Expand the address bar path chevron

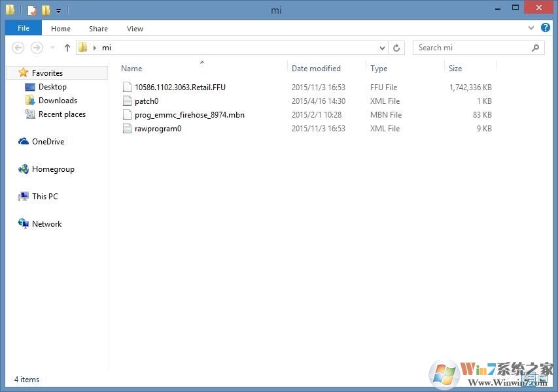point(95,48)
